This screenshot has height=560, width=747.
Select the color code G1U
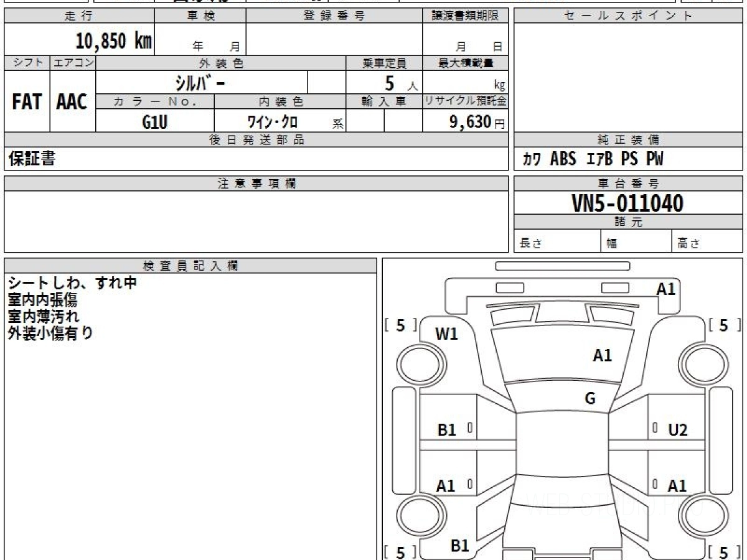(x=155, y=122)
